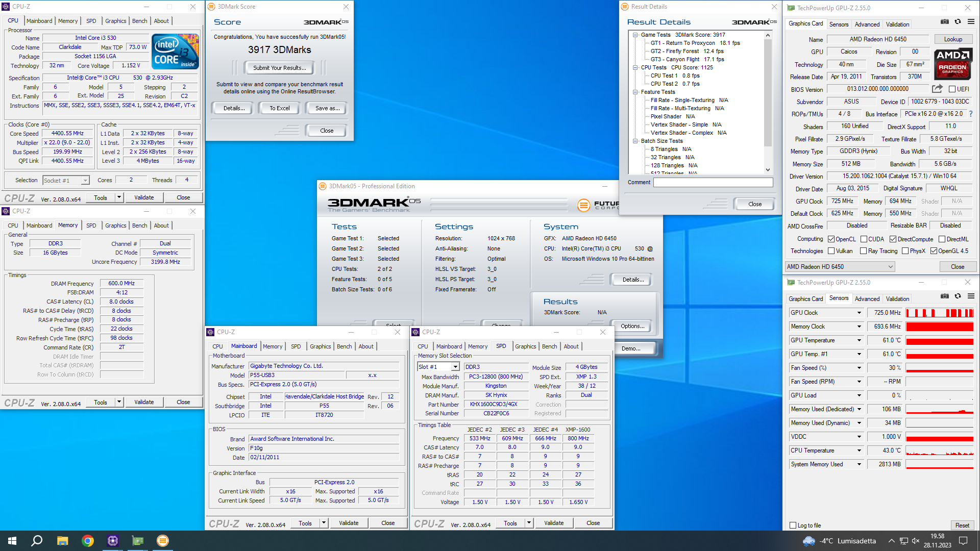The width and height of the screenshot is (980, 551).
Task: Collapse the Game Tests tree node
Action: click(635, 35)
